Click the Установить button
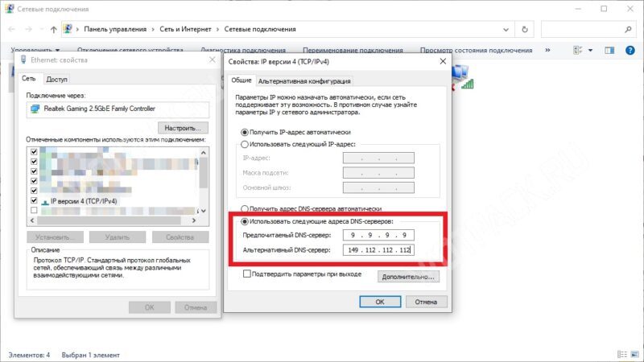Screen dimensions: 644x362 point(55,237)
